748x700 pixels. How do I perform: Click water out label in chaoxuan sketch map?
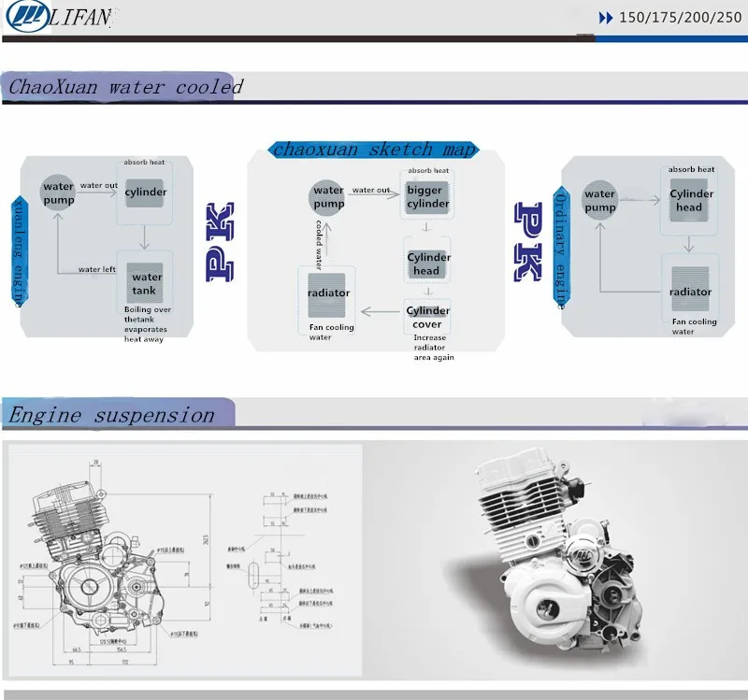pyautogui.click(x=370, y=190)
